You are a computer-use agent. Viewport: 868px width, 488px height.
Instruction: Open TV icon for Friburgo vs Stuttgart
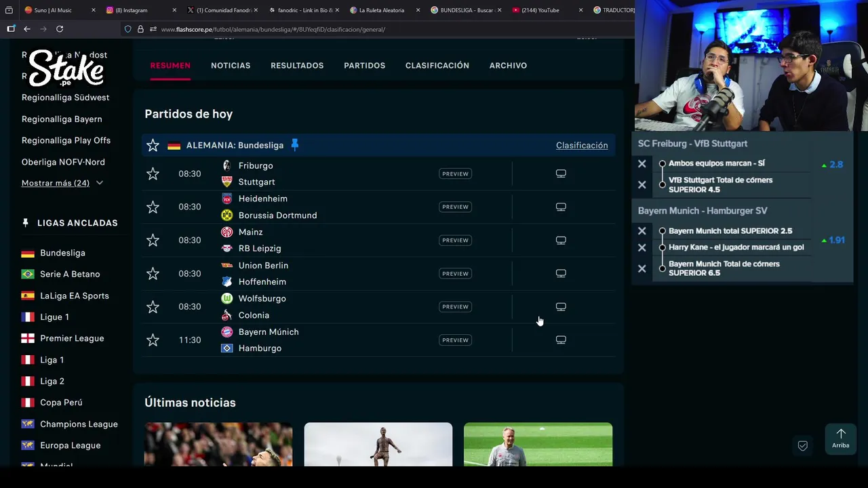click(561, 174)
